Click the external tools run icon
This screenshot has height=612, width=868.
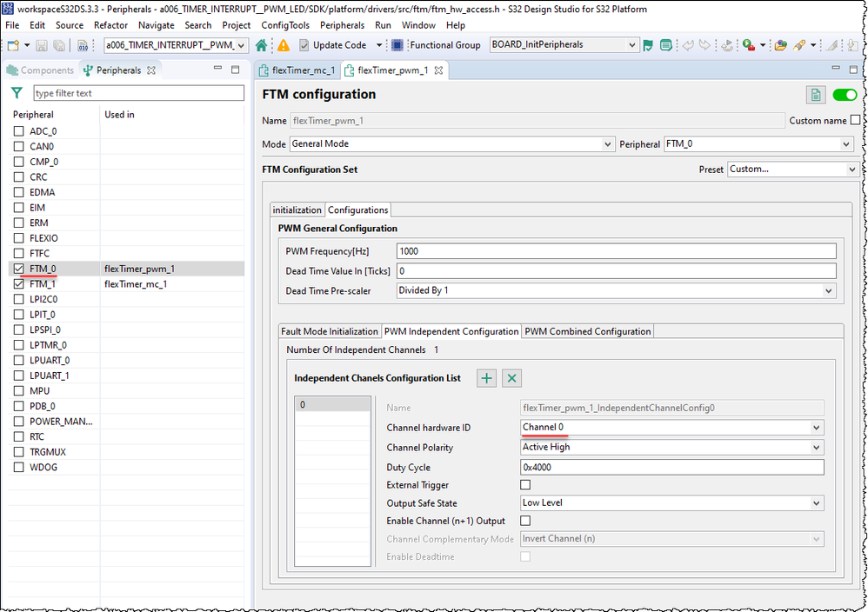749,45
